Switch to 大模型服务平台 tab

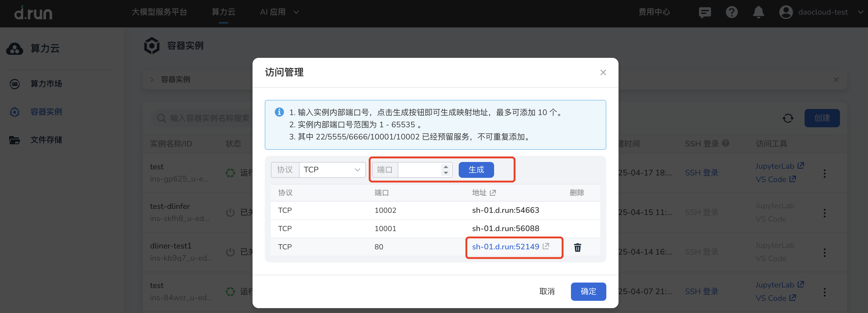pos(159,12)
